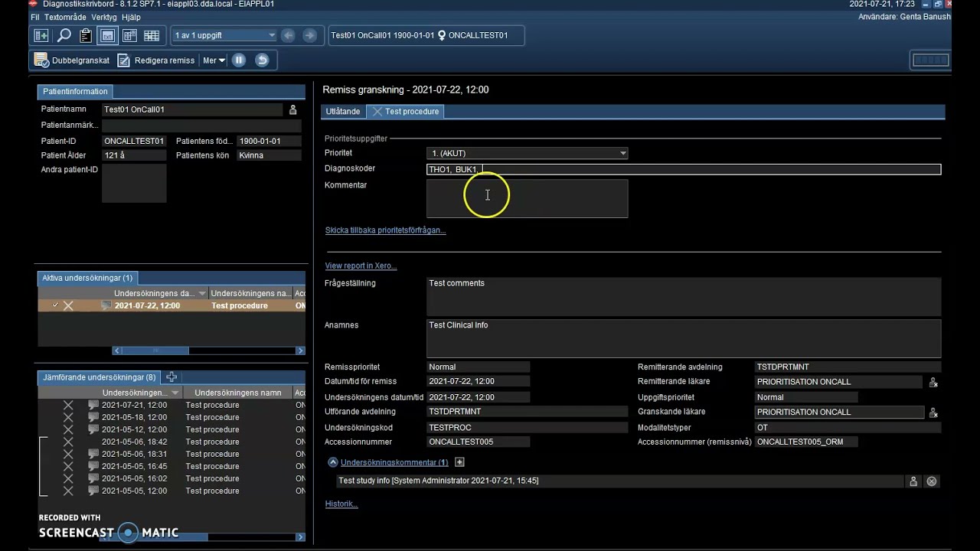Image resolution: width=980 pixels, height=551 pixels.
Task: Click the Patientinformation tab
Action: click(75, 92)
